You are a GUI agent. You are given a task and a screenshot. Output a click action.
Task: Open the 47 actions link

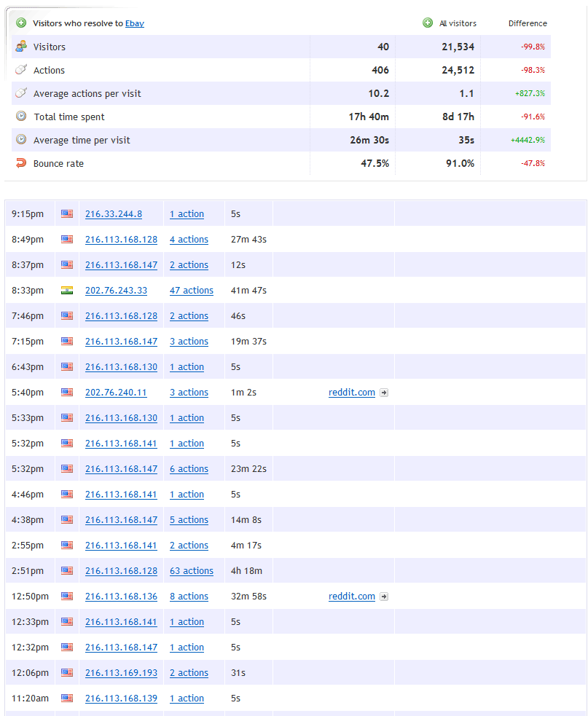click(x=192, y=291)
